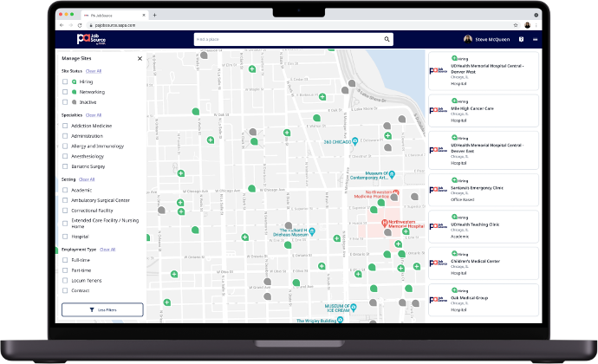This screenshot has width=598, height=364.
Task: Select the Full-time employment type checkbox
Action: pos(65,260)
